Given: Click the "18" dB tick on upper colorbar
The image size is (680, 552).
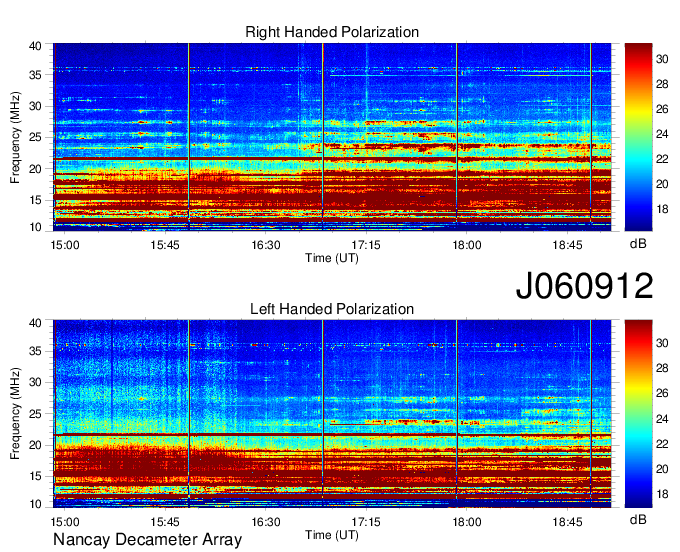Looking at the screenshot, I should [x=662, y=209].
